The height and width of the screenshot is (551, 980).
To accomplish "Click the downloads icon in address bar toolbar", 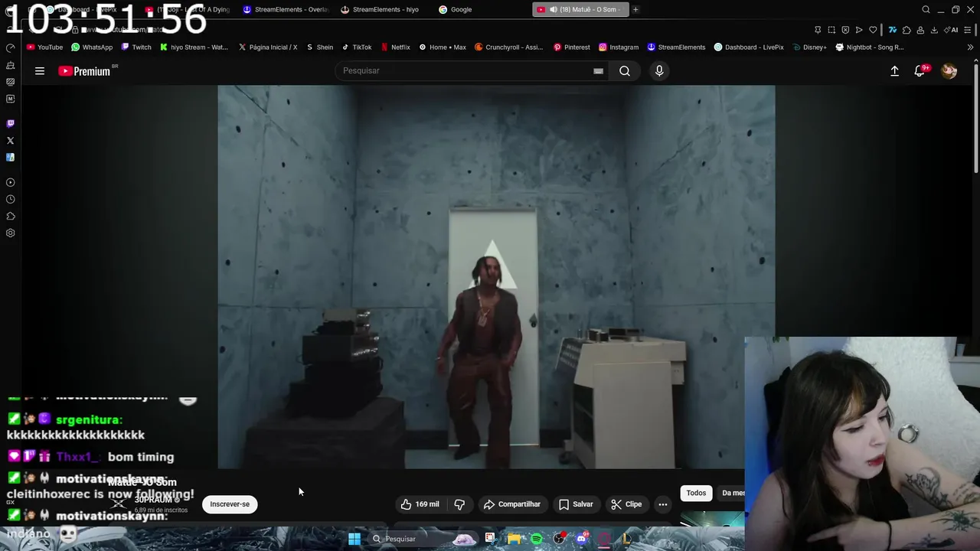I will (x=934, y=30).
